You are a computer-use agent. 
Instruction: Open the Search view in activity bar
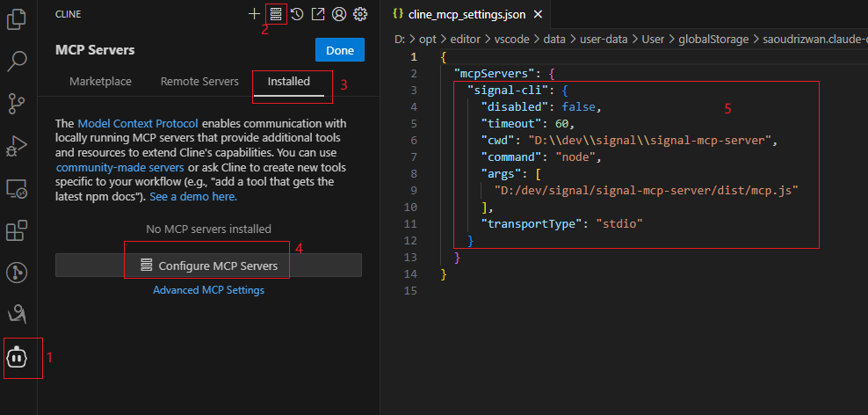point(17,62)
